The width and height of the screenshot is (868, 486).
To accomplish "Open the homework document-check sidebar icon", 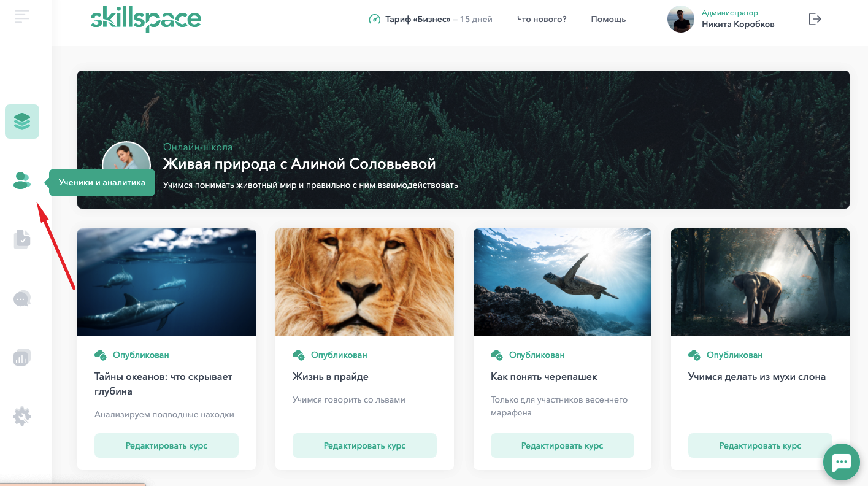I will [x=22, y=239].
